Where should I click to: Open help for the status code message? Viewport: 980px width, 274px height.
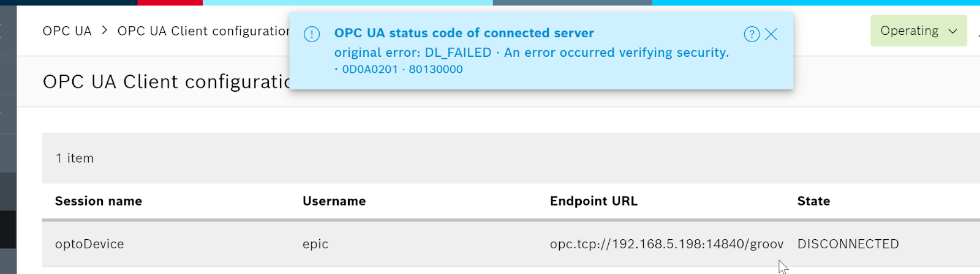tap(752, 34)
